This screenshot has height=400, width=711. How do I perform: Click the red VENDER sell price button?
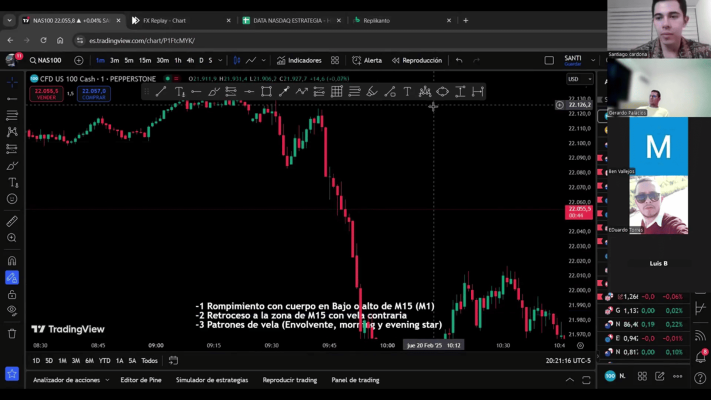point(46,93)
